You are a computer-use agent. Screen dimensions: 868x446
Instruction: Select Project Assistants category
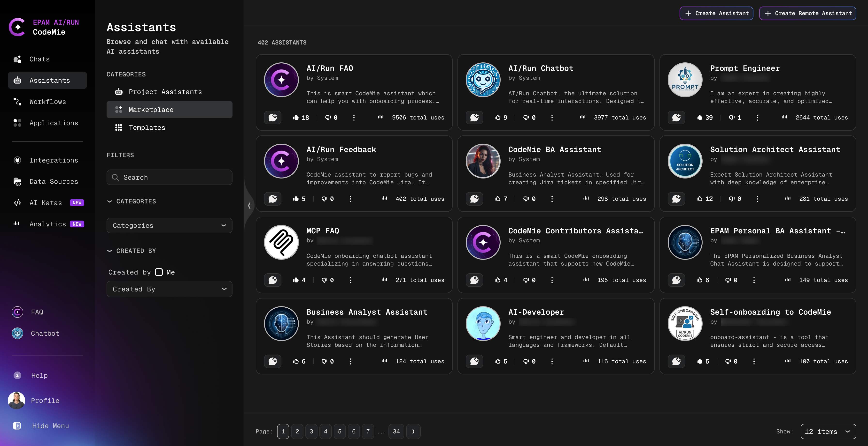point(165,91)
